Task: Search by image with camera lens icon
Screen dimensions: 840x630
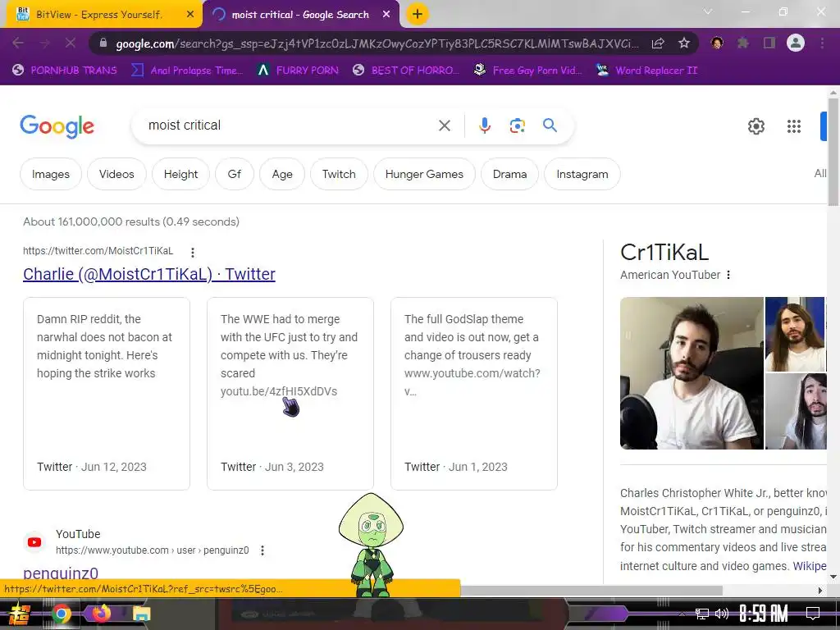Action: [517, 126]
